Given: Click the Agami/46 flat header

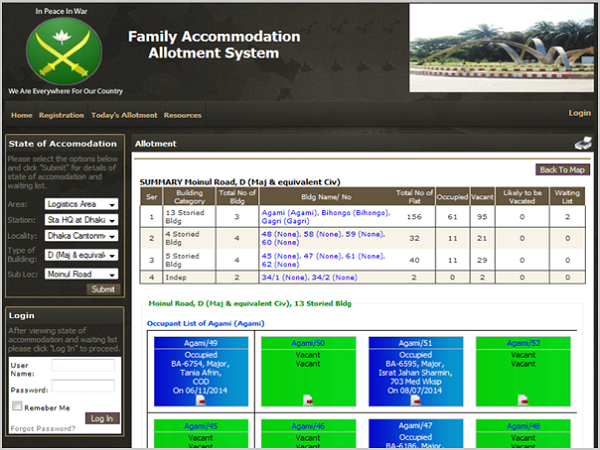Looking at the screenshot, I should click(x=308, y=426).
